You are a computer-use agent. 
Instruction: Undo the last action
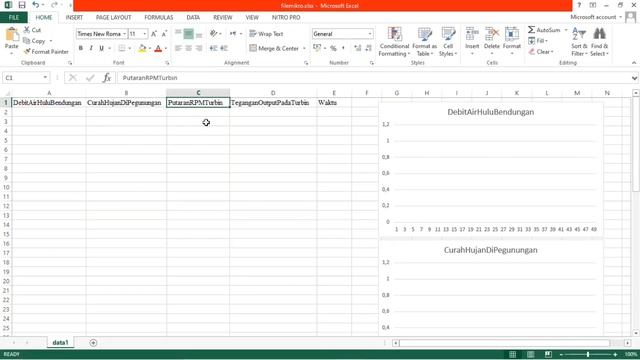pos(36,5)
